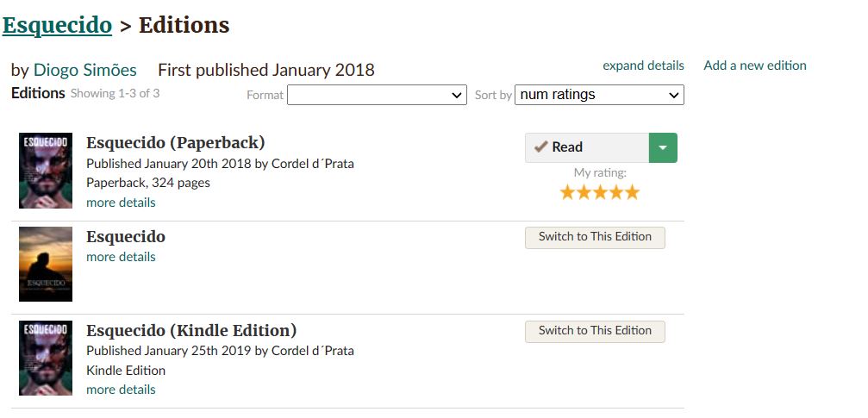Click the Kindle Edition cover thumbnail

pos(46,358)
